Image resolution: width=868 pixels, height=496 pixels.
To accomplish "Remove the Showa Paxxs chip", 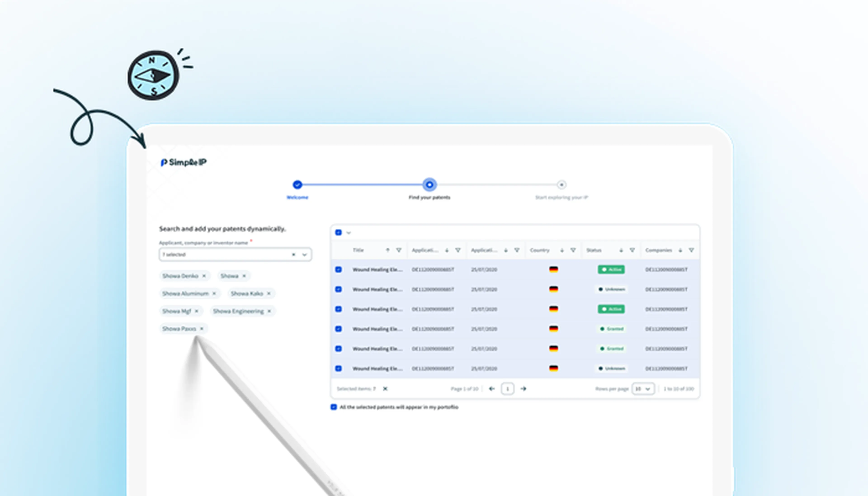I will (202, 329).
